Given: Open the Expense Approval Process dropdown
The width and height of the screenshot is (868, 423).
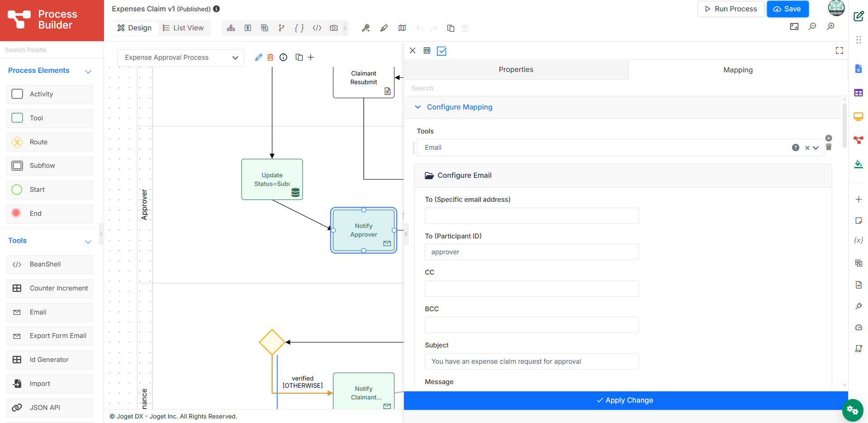Looking at the screenshot, I should [x=180, y=57].
